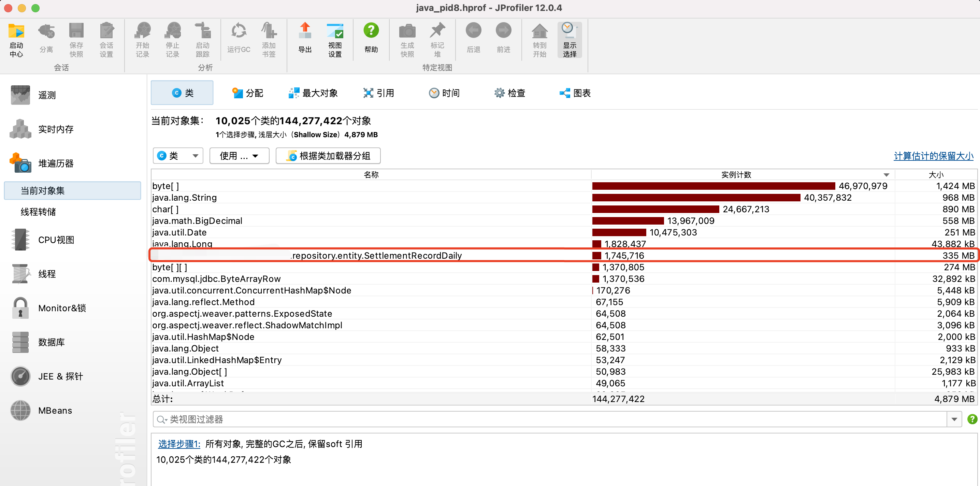
Task: Open Databases (数据库) sidebar section
Action: point(38,342)
